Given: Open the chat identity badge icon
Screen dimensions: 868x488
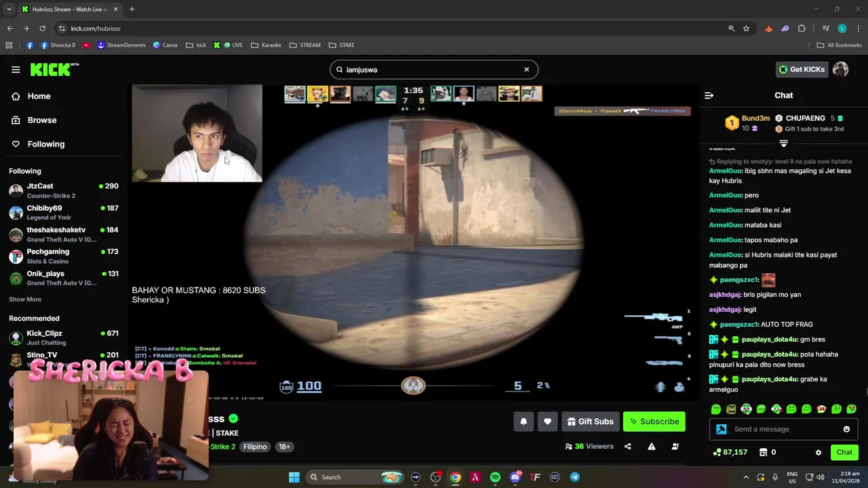Looking at the screenshot, I should point(721,429).
